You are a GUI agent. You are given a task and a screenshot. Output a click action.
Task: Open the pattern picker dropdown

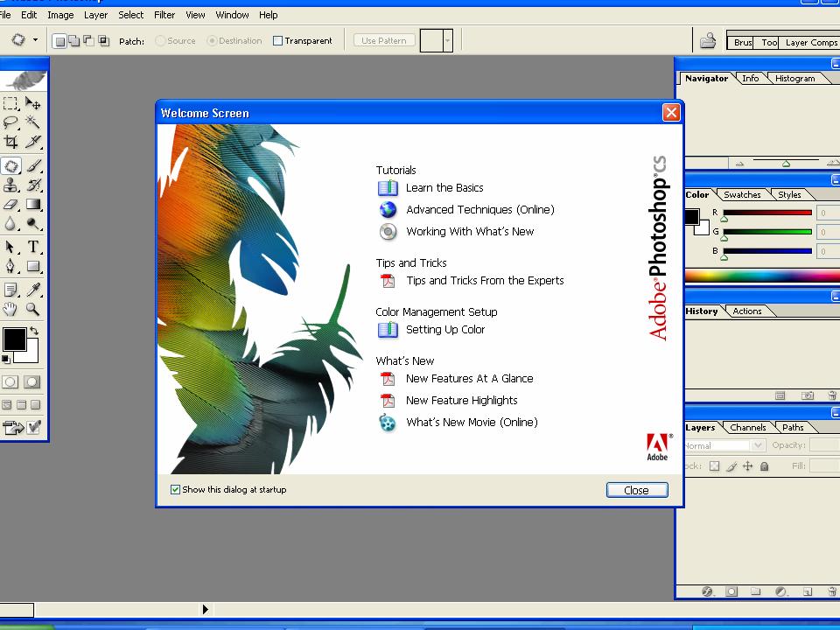(x=447, y=41)
